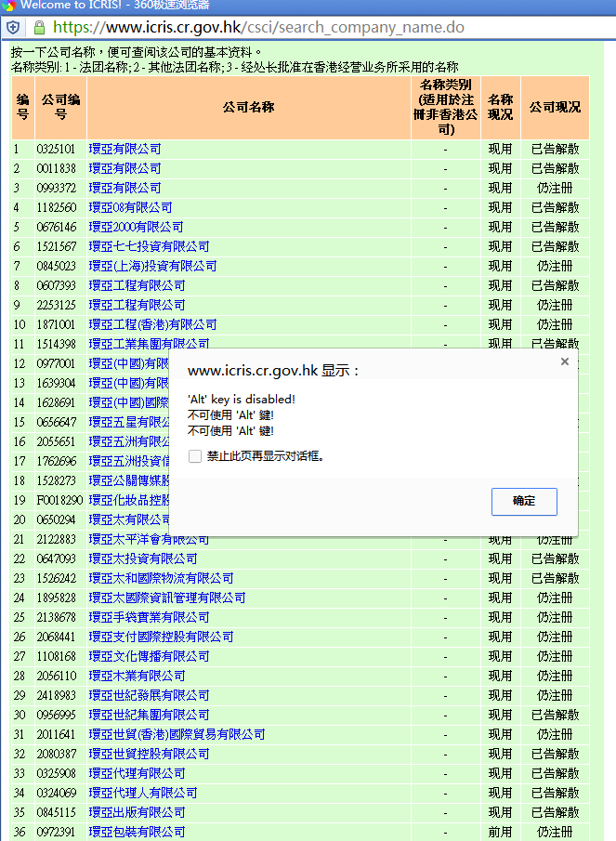The image size is (616, 841).
Task: Click the dialog title www.icris.cr.gov.hk 显示
Action: (x=273, y=371)
